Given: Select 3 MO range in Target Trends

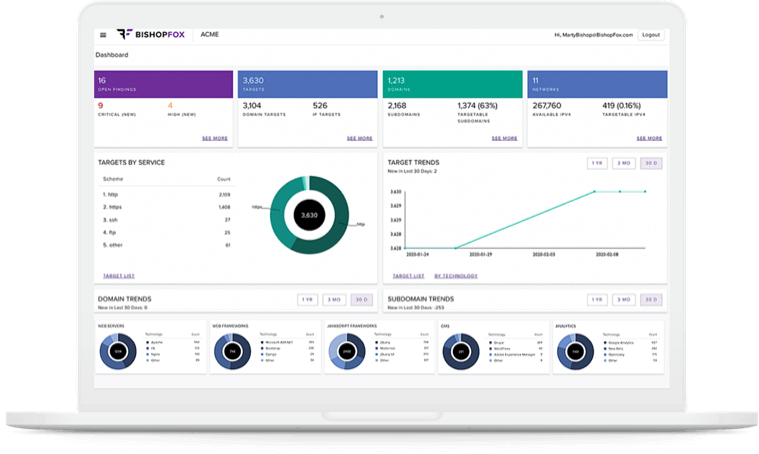Looking at the screenshot, I should click(624, 163).
